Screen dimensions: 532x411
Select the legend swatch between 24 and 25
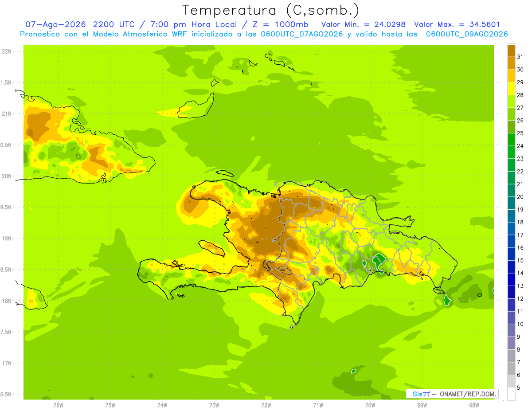pyautogui.click(x=511, y=139)
